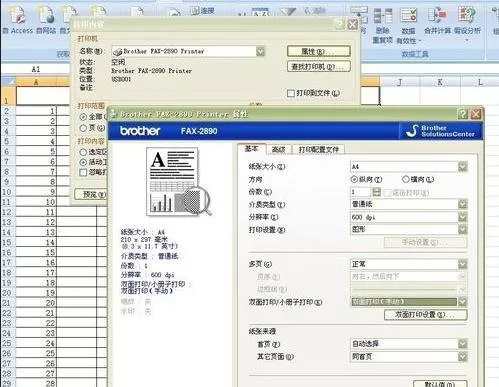Screen dimensions: 499x387
Task: Select column A header in Excel
Action: click(x=36, y=82)
